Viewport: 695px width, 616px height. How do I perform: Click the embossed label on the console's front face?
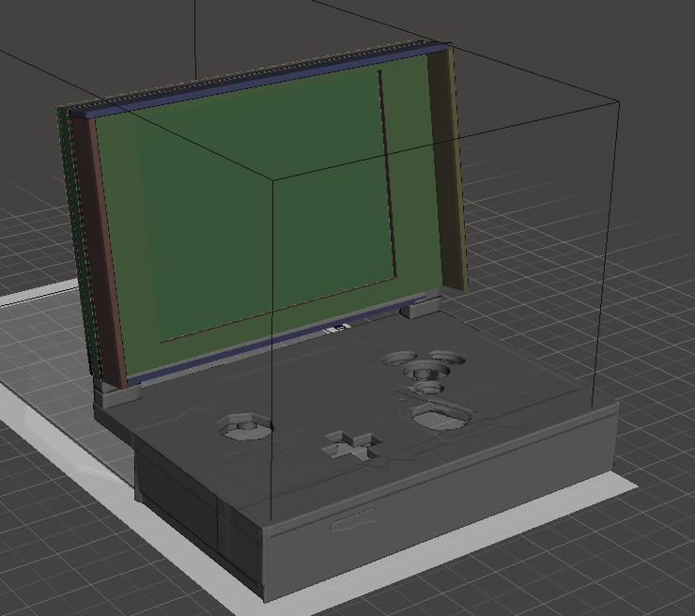(353, 519)
